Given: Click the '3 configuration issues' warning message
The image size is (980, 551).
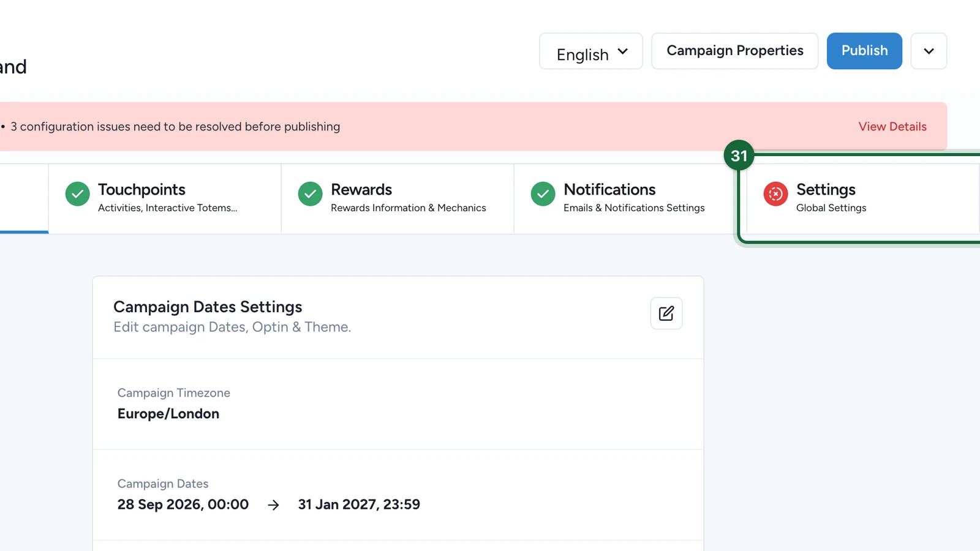Looking at the screenshot, I should (x=175, y=127).
